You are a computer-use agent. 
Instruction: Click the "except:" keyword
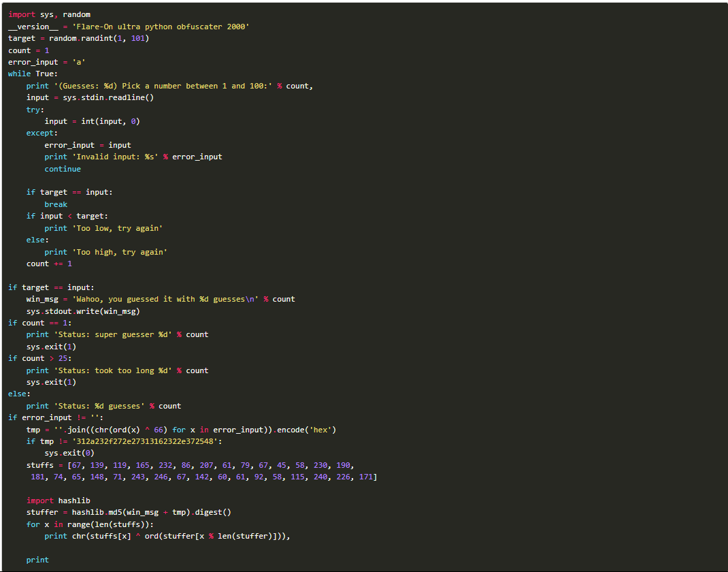[42, 133]
